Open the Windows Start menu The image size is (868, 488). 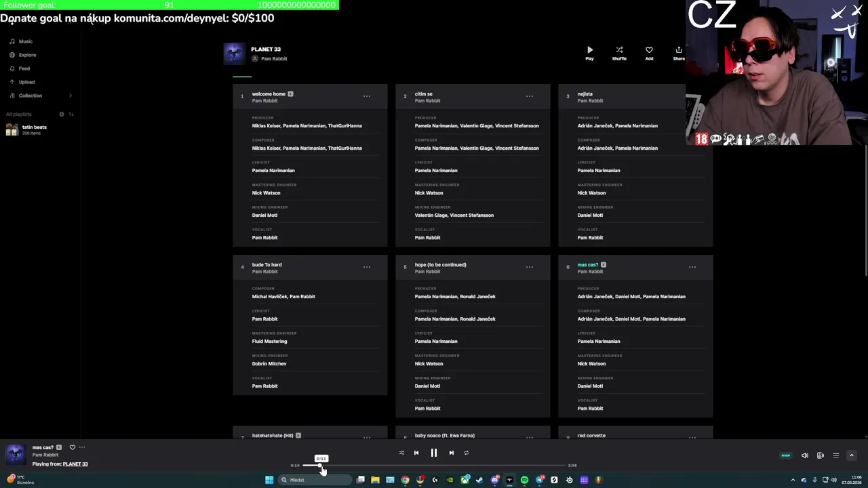coord(269,480)
